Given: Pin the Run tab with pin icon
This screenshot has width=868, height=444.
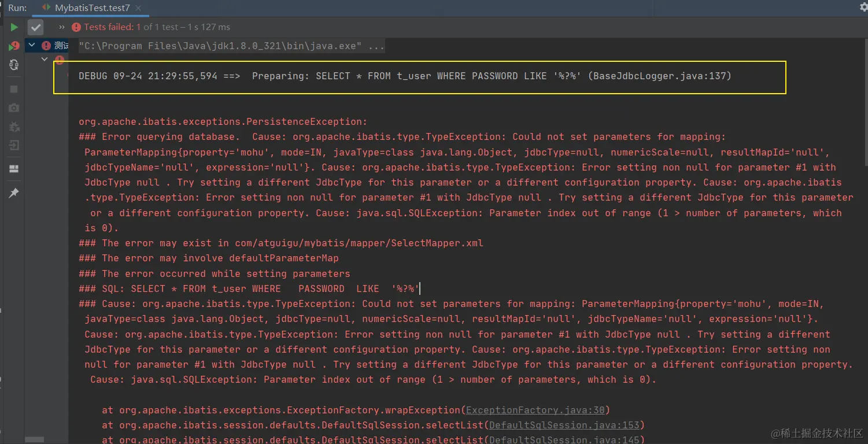Looking at the screenshot, I should [14, 193].
